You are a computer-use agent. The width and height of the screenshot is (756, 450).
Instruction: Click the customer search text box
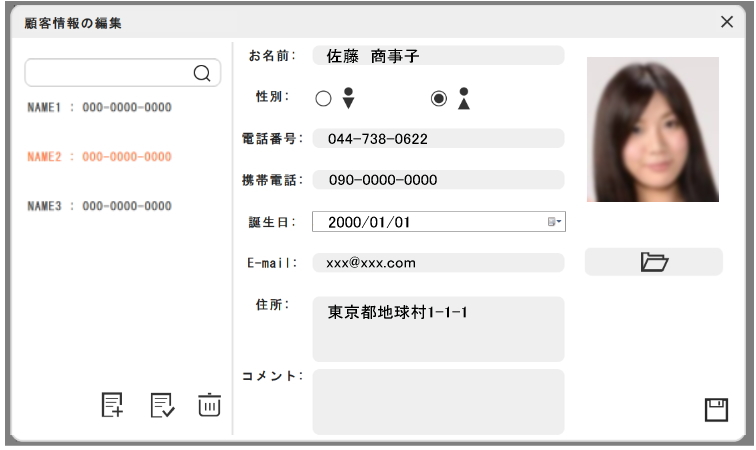tap(108, 73)
